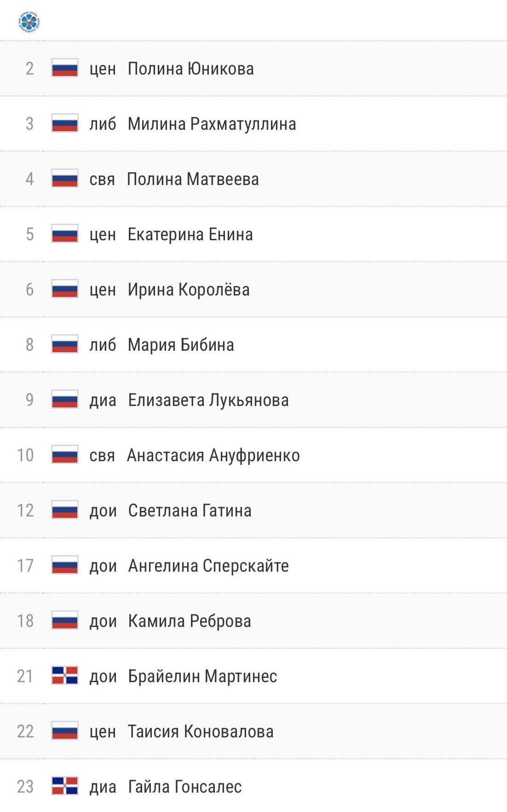Click Russian flag beside Полина Юникова
The width and height of the screenshot is (507, 812).
point(65,68)
